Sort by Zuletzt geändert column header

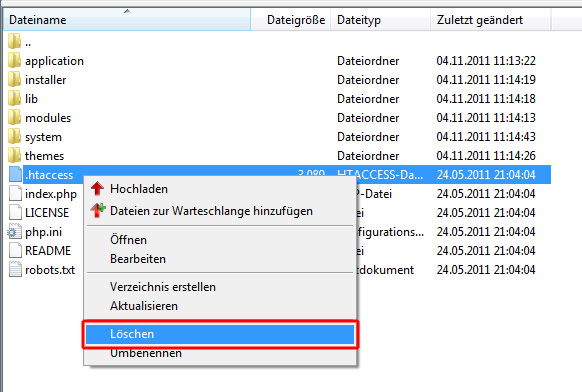[x=491, y=20]
